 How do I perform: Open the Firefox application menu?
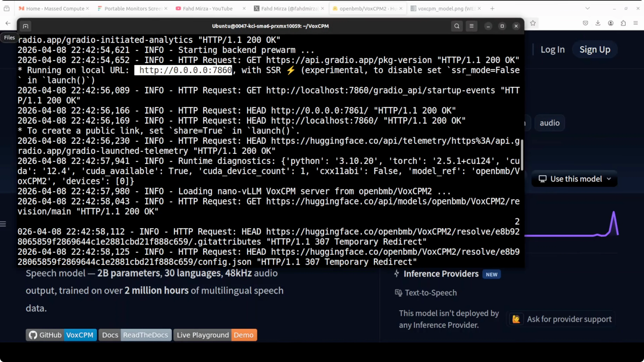pos(636,23)
